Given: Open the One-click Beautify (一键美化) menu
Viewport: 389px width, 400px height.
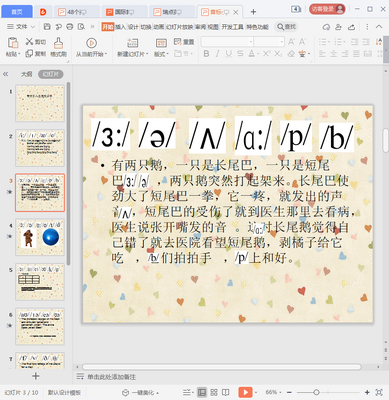Looking at the screenshot, I should (x=140, y=393).
